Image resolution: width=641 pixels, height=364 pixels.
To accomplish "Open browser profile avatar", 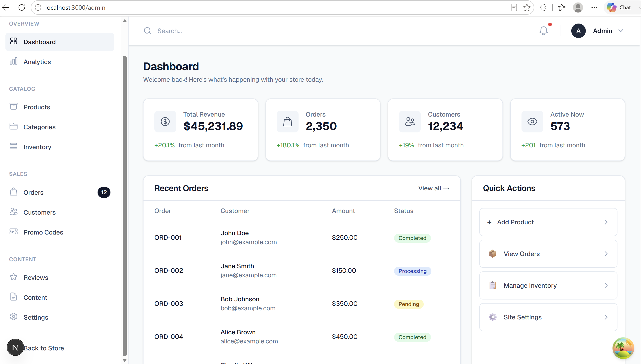I will pos(578,7).
